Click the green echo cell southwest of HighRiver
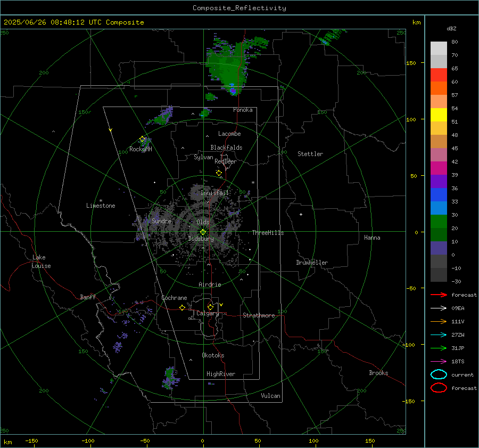 (x=170, y=378)
